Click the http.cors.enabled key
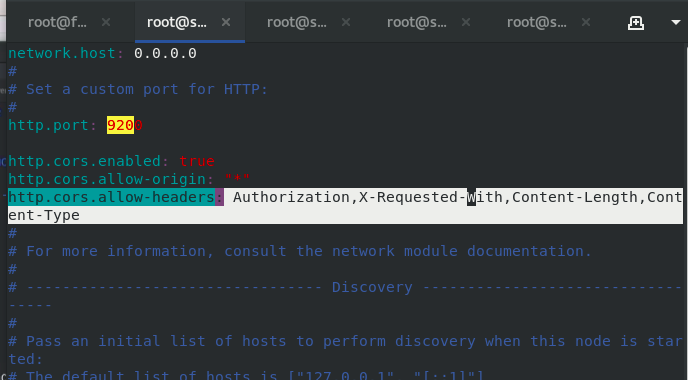 tap(84, 161)
